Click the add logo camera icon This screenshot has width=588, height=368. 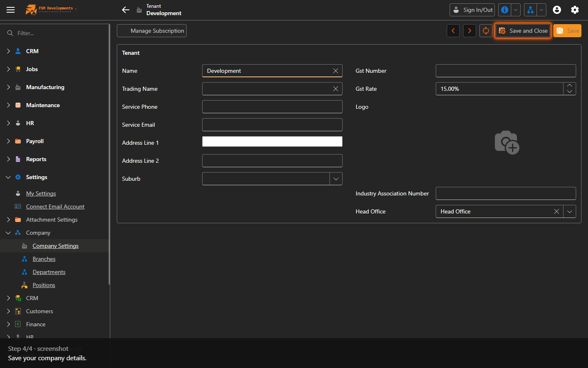click(x=507, y=143)
